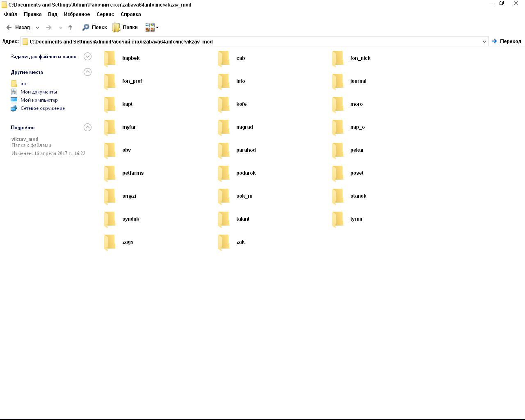This screenshot has width=525, height=420.
Task: Click the Назад back arrow button
Action: (18, 27)
